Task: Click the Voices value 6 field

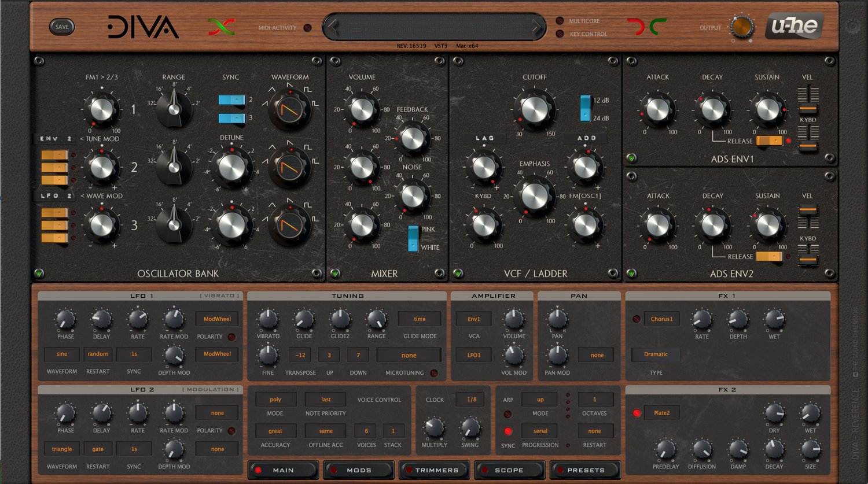Action: tap(366, 431)
